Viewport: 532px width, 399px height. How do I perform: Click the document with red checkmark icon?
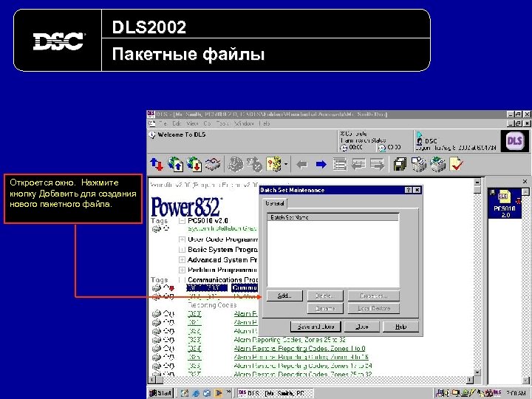click(x=457, y=164)
